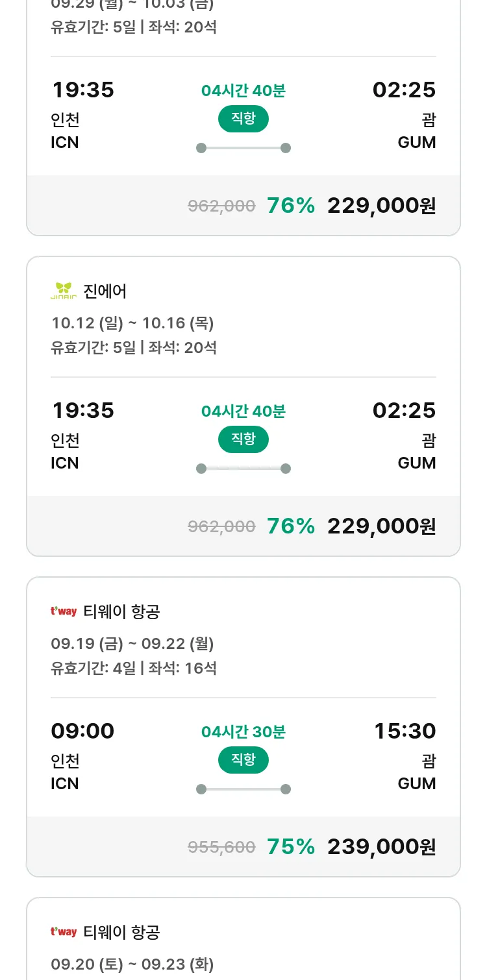Choose the 229,000원 fare for the 09.29 departure
This screenshot has width=487, height=980.
(381, 205)
